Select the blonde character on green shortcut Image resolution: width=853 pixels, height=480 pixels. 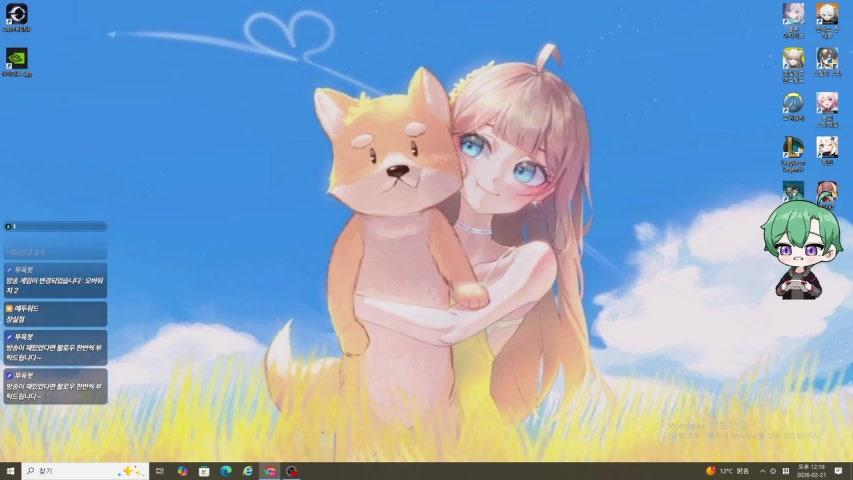coord(793,65)
